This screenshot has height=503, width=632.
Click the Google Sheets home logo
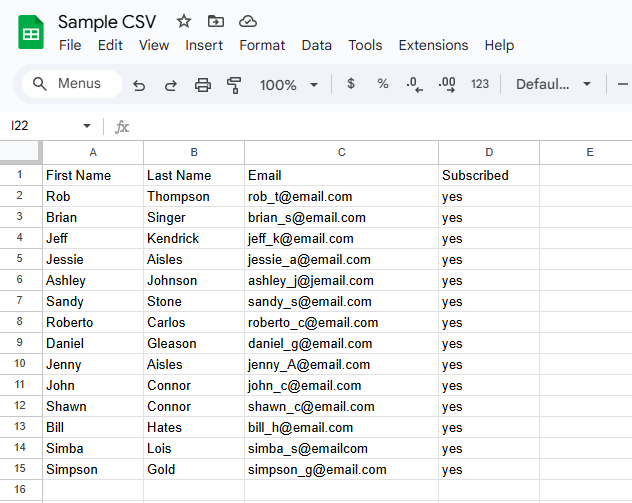click(x=30, y=32)
